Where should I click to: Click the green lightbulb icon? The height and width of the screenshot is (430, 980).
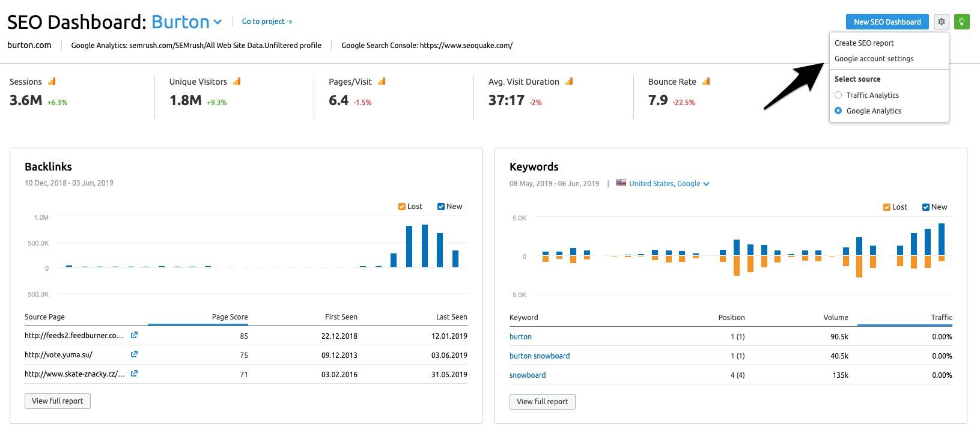coord(961,22)
